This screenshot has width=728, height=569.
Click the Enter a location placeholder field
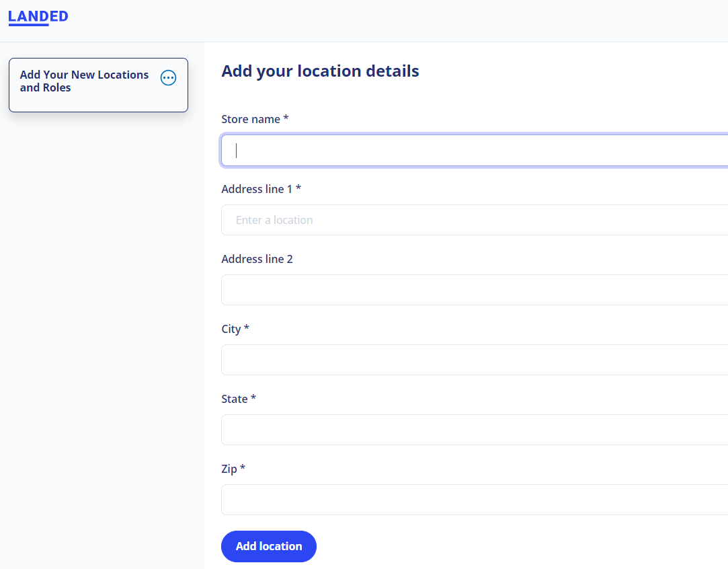click(x=471, y=220)
